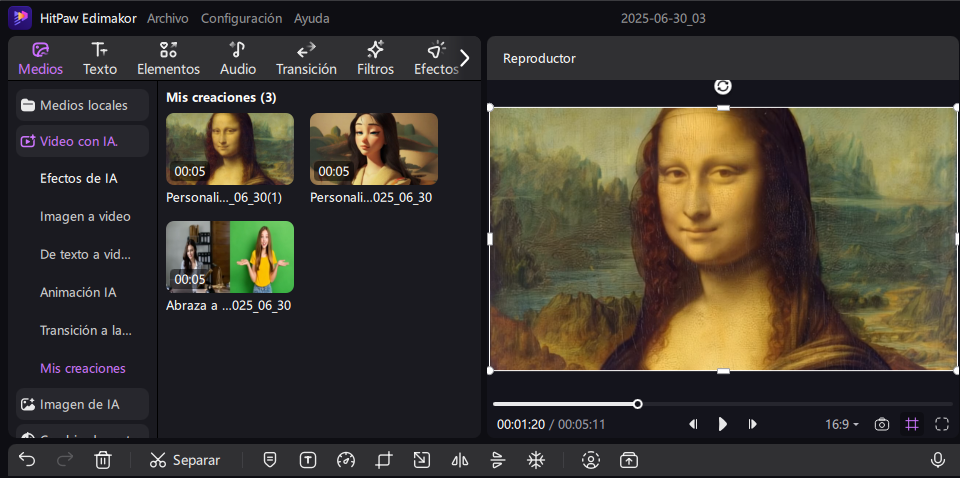Click the current time 00:01:20

coord(521,424)
